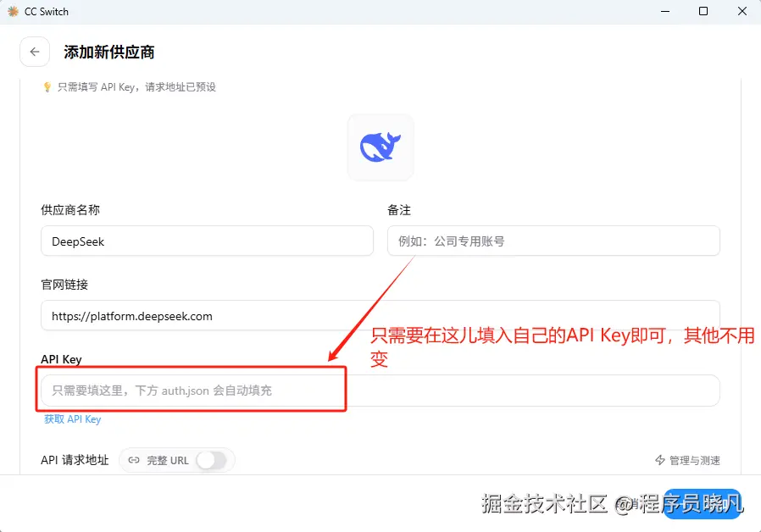Focus the 供应商名称 field containing DeepSeek

pyautogui.click(x=208, y=241)
